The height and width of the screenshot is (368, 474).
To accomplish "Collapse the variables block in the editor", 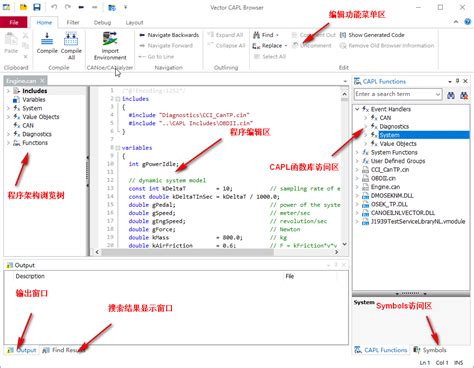I will point(117,148).
